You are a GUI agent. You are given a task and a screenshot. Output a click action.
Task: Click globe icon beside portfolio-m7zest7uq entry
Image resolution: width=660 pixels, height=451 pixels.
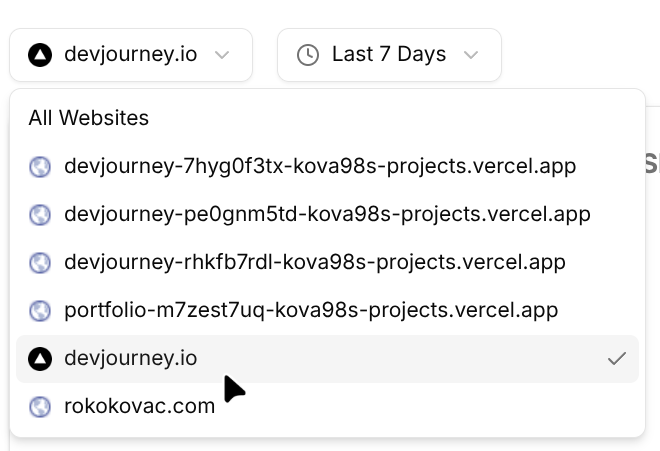click(x=40, y=310)
